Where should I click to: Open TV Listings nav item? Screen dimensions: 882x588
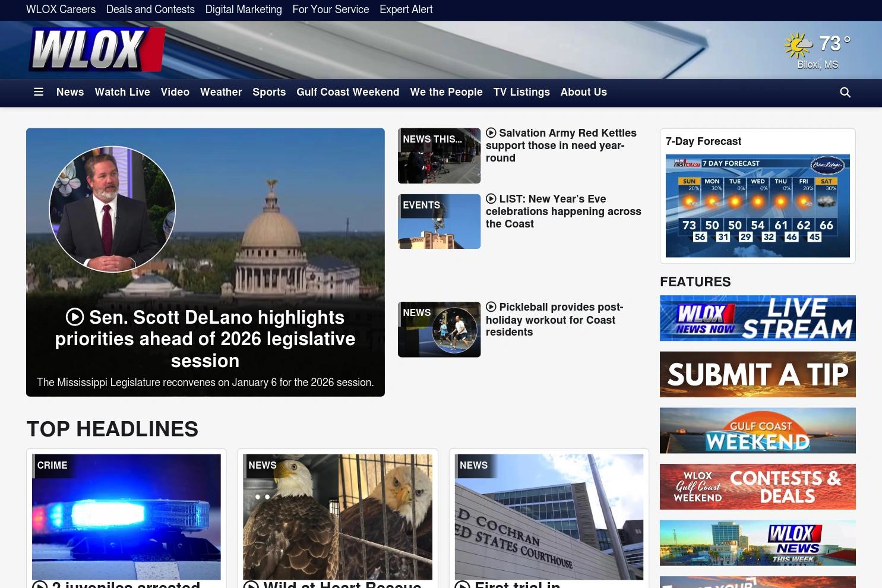click(521, 92)
